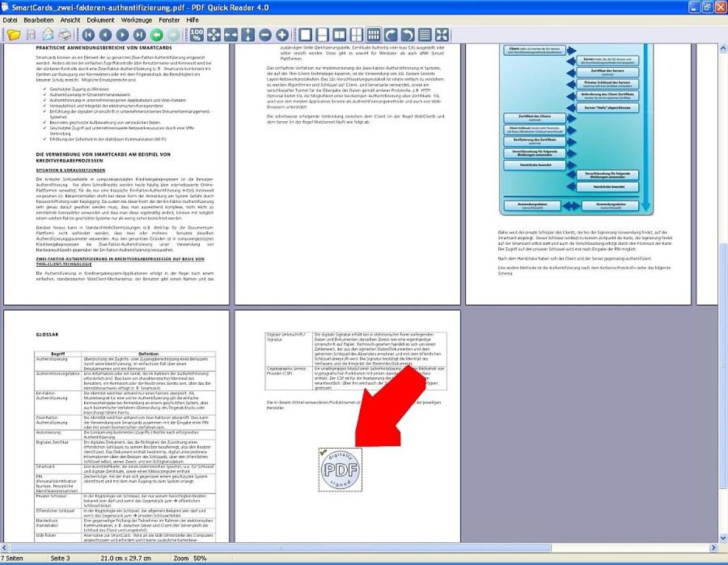The image size is (728, 565).
Task: Open the Ansicht menu
Action: tap(69, 19)
